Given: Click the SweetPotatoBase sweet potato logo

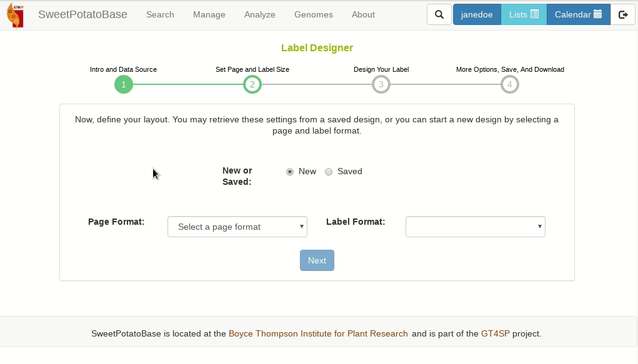Looking at the screenshot, I should click(14, 14).
